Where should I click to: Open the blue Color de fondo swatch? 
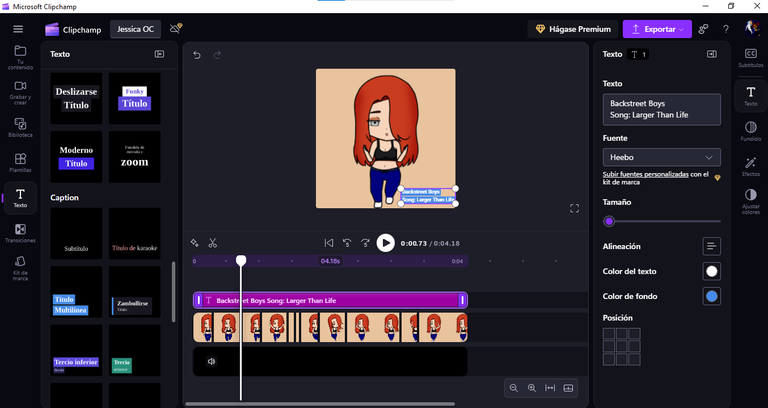[711, 296]
